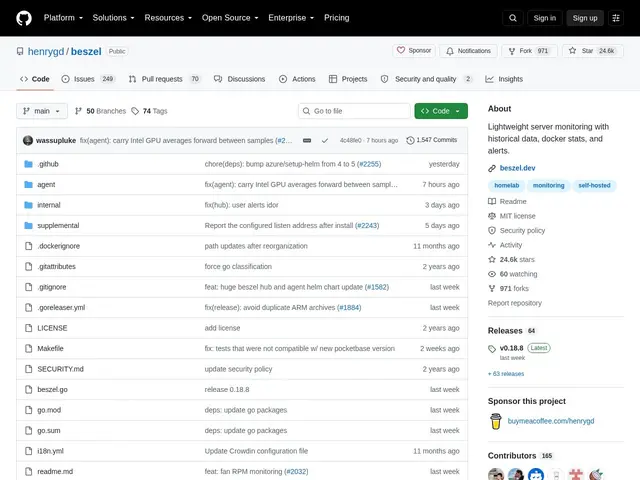
Task: Open the Security and quality tab
Action: pyautogui.click(x=426, y=79)
